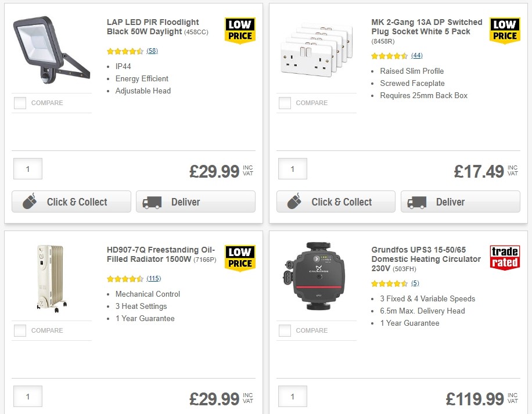This screenshot has width=532, height=414.
Task: Enable Compare for the LED floodlight
Action: [x=19, y=103]
